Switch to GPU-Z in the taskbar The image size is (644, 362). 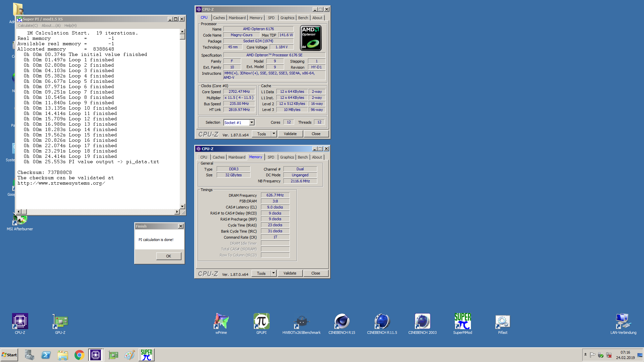113,355
